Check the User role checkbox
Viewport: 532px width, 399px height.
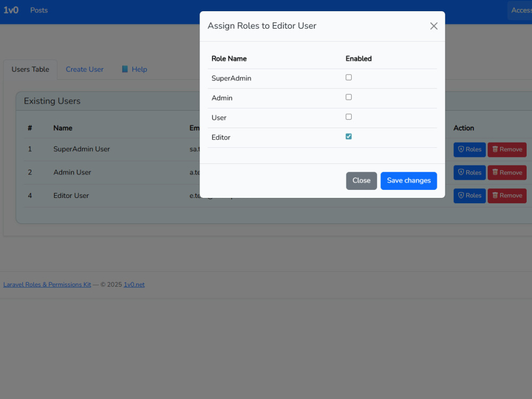click(x=348, y=117)
